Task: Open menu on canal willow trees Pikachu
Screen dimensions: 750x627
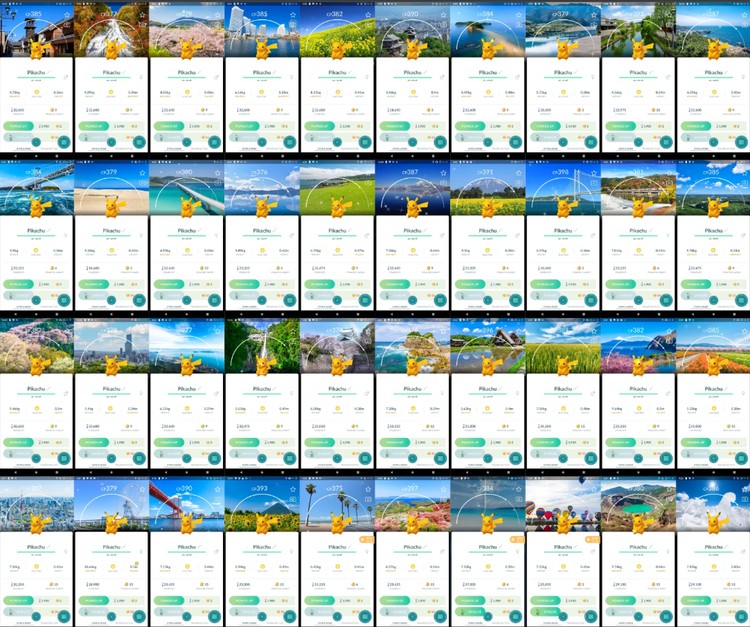Action: click(666, 142)
